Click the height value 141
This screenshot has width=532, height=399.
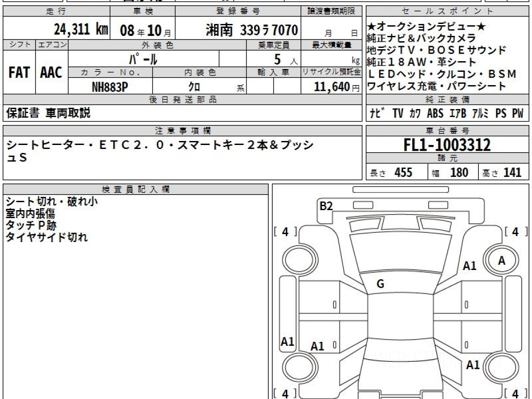[512, 172]
